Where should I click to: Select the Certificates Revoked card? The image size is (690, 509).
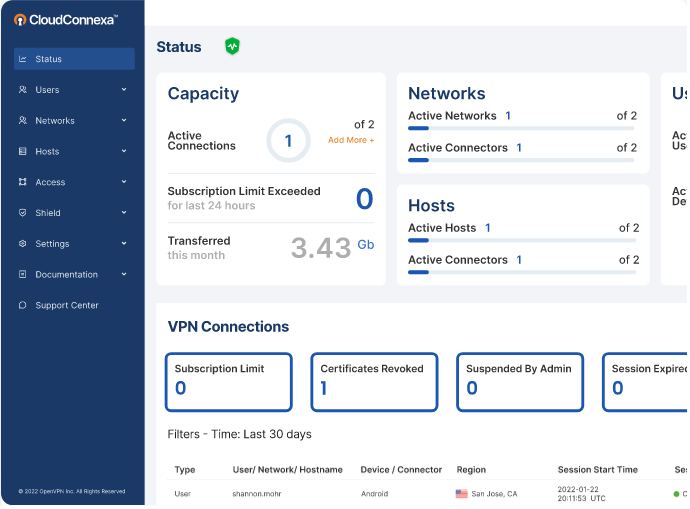tap(374, 382)
